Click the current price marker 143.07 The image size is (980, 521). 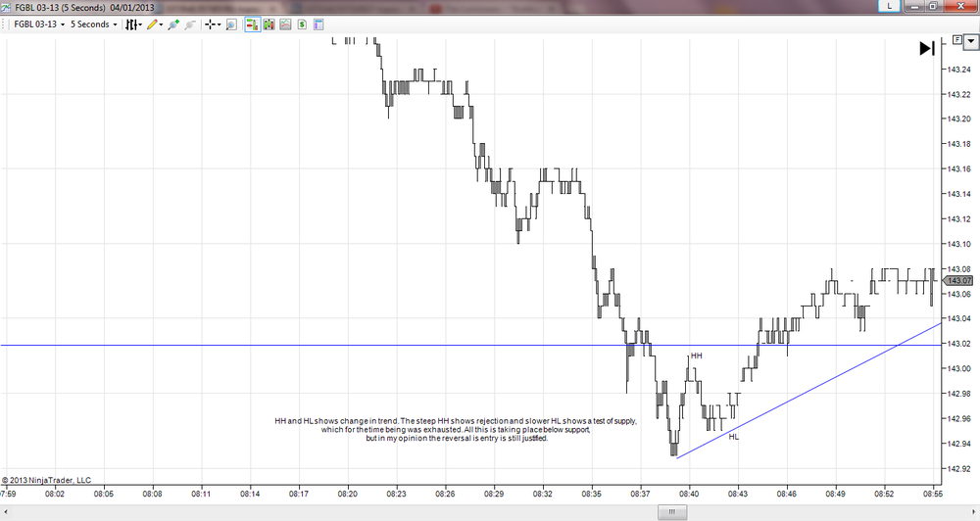click(x=959, y=281)
